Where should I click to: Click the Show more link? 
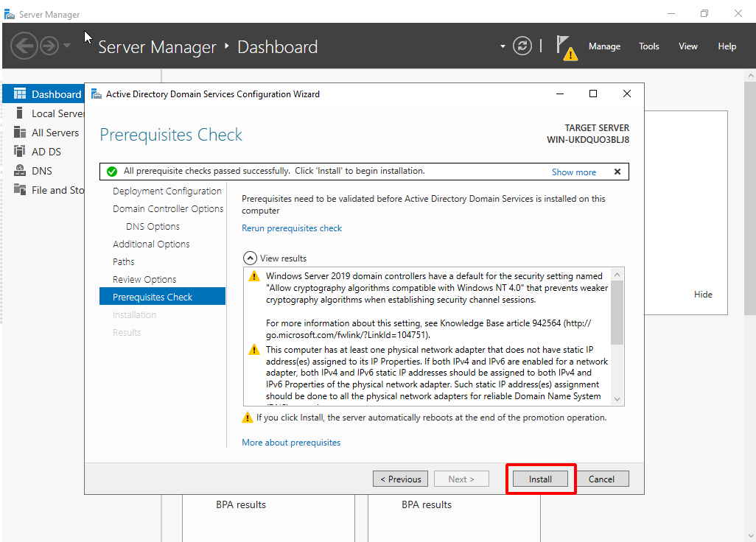pos(573,172)
